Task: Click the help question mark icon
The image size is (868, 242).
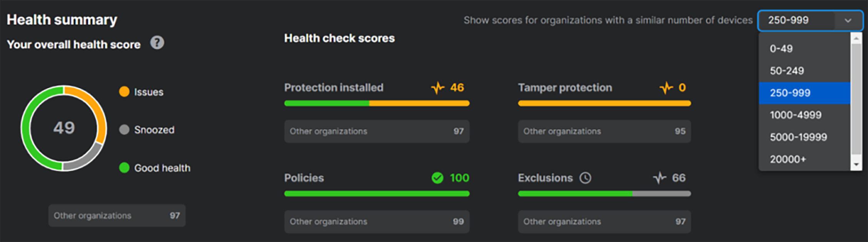Action: [157, 43]
